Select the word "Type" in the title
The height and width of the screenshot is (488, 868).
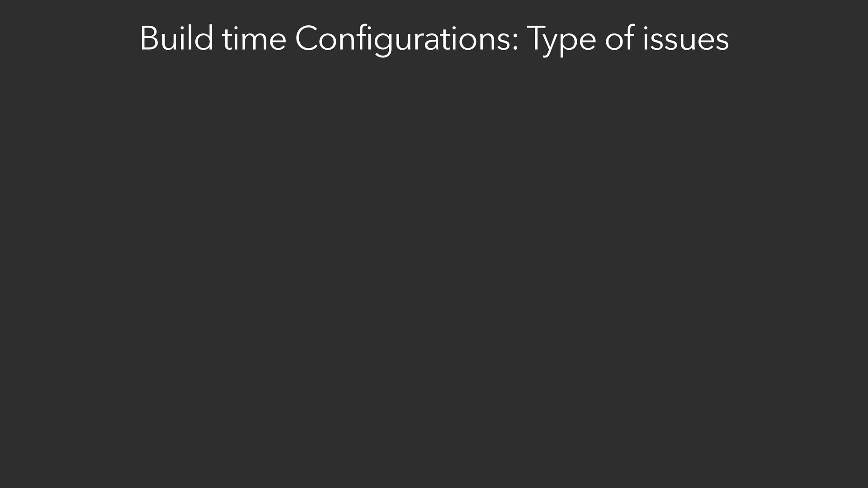(561, 39)
